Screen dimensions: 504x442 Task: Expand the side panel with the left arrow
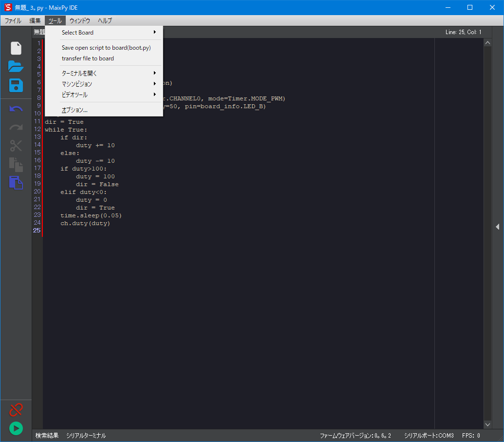point(498,227)
